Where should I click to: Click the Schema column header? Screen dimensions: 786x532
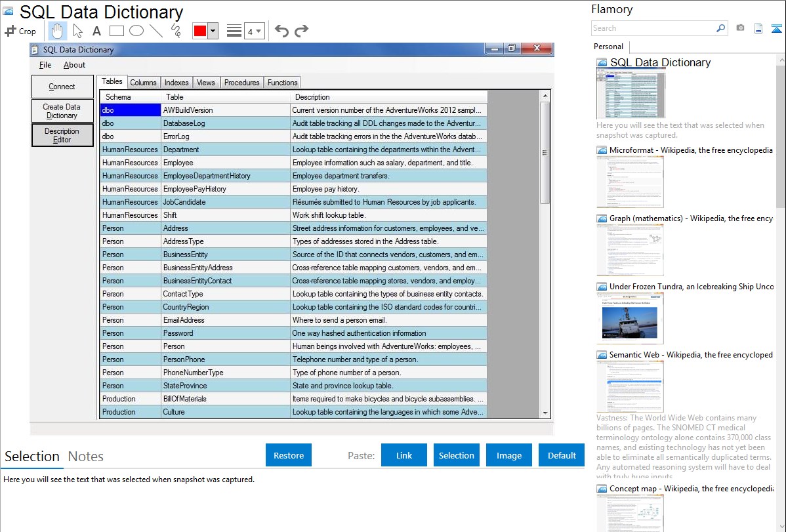click(131, 97)
